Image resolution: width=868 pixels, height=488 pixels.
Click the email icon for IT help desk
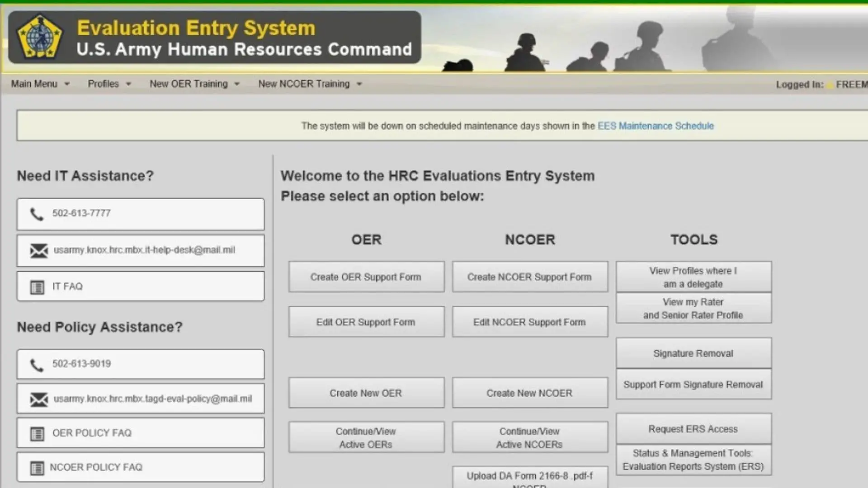pos(38,250)
